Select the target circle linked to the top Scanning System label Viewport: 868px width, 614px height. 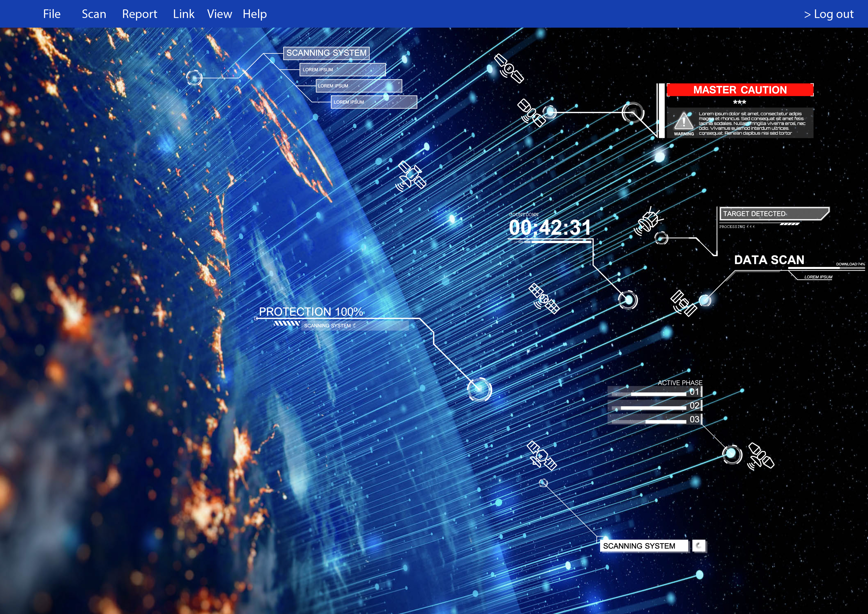pyautogui.click(x=194, y=78)
